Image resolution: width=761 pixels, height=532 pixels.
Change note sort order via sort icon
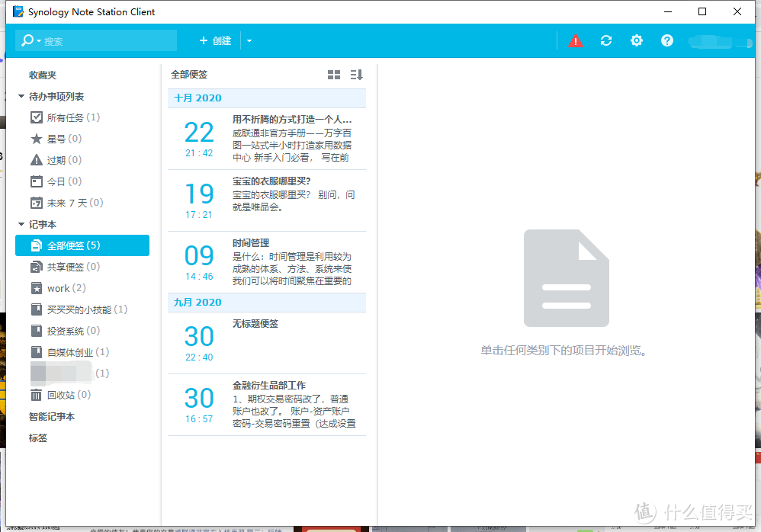(x=355, y=74)
